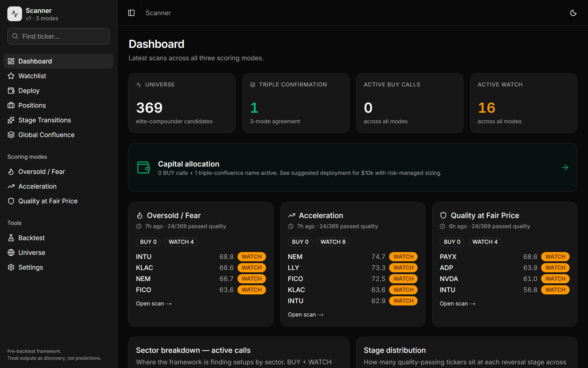Viewport: 588px width, 368px height.
Task: Open Dashboard in the sidebar
Action: pos(58,61)
